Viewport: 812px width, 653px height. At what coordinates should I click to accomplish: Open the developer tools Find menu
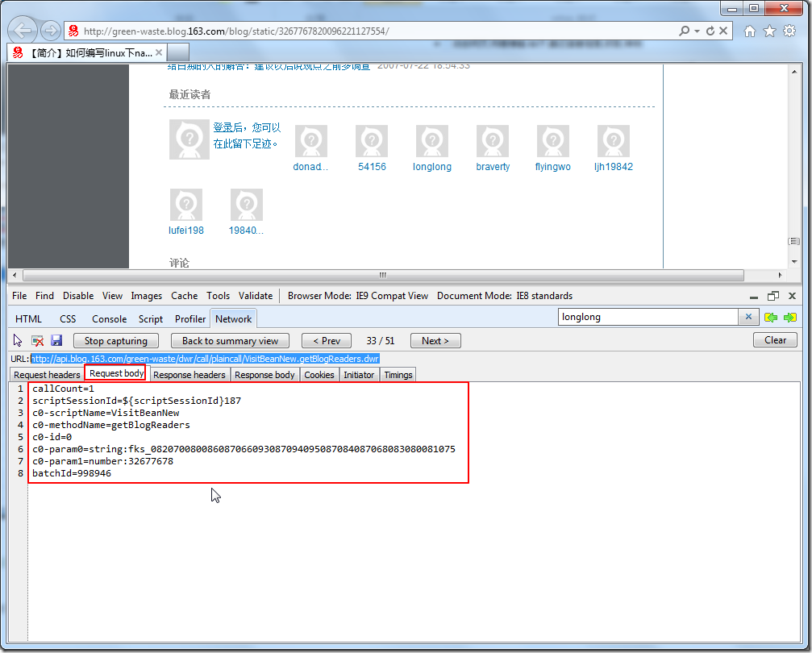coord(44,296)
